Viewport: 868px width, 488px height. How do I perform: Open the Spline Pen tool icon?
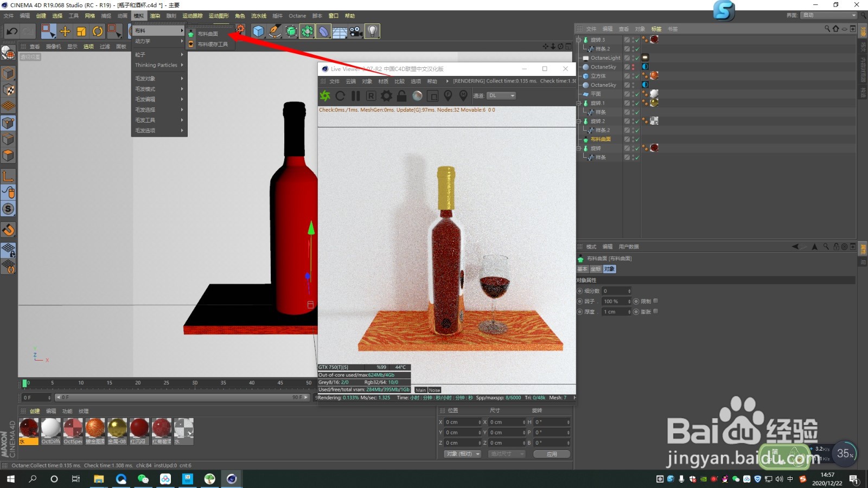275,31
